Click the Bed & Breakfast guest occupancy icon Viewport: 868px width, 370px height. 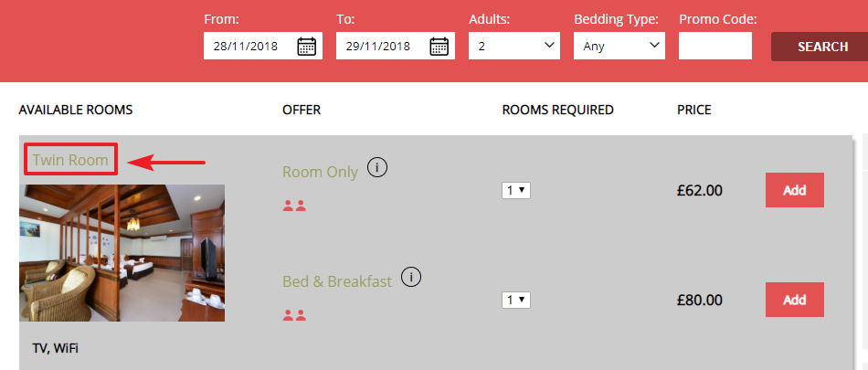point(294,315)
